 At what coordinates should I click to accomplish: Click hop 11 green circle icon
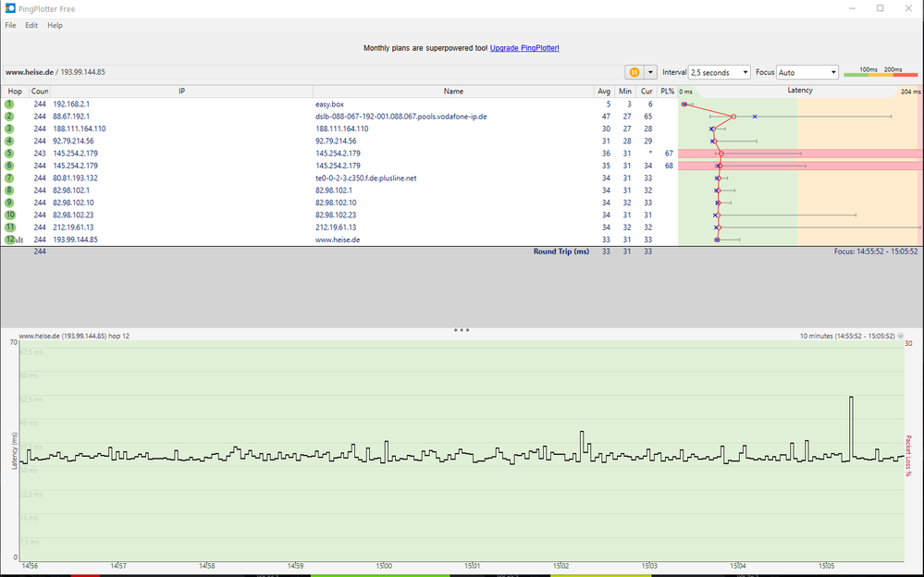pyautogui.click(x=9, y=227)
